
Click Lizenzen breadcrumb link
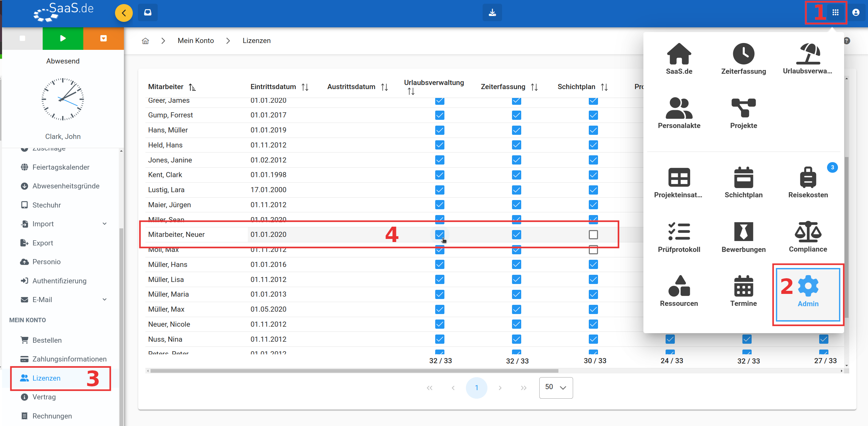(x=256, y=41)
